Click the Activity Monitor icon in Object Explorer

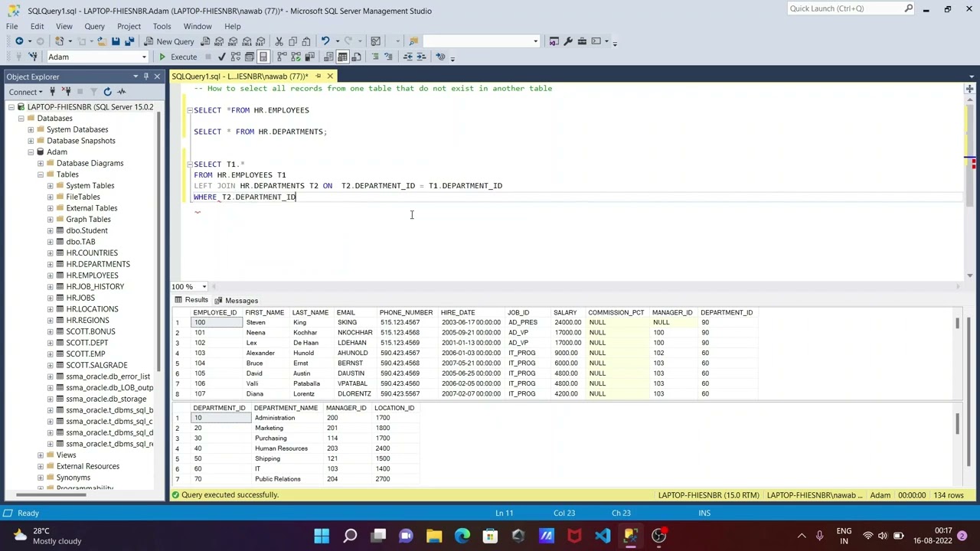[121, 92]
